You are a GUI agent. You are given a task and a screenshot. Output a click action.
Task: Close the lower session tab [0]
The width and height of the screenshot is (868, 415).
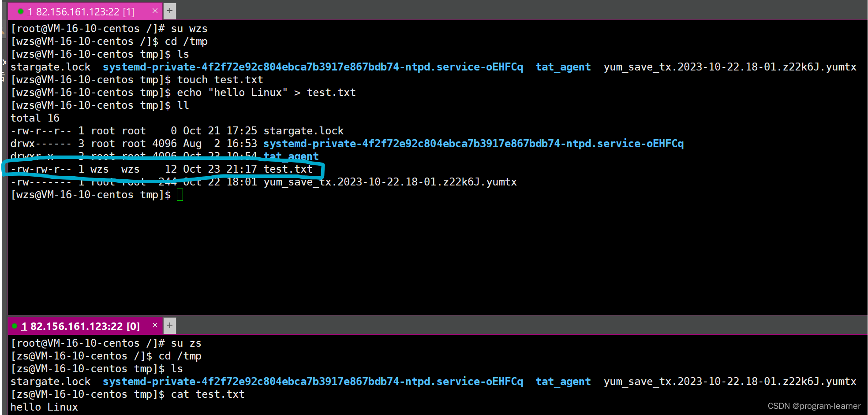[155, 326]
